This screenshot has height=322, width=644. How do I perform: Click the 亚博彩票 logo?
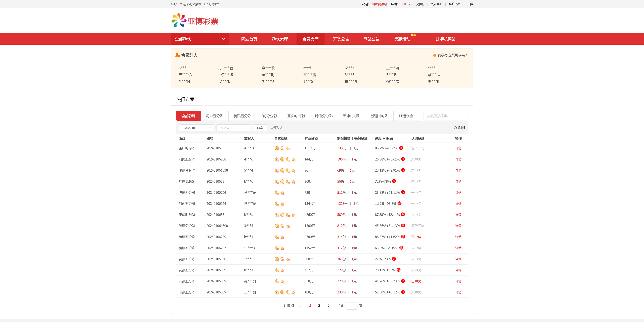(x=195, y=20)
